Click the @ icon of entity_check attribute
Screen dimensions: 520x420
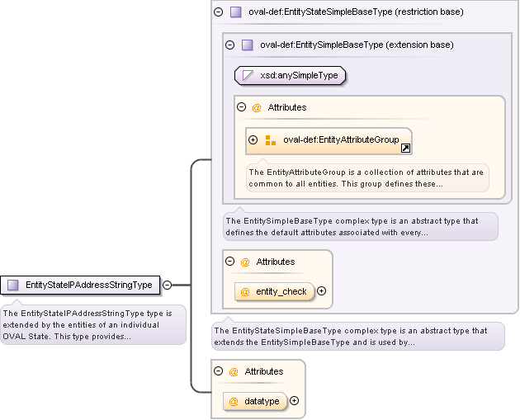coord(245,291)
